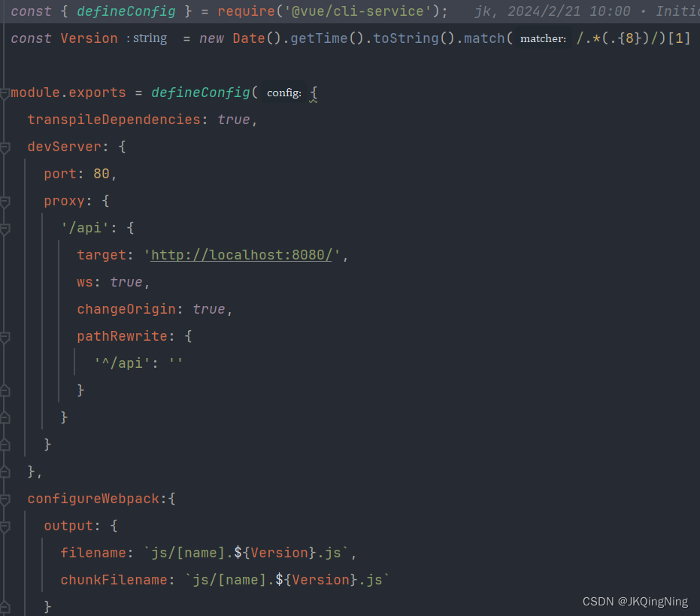Click fold end marker closing devServer
Viewport: 700px width, 616px height.
tap(5, 472)
